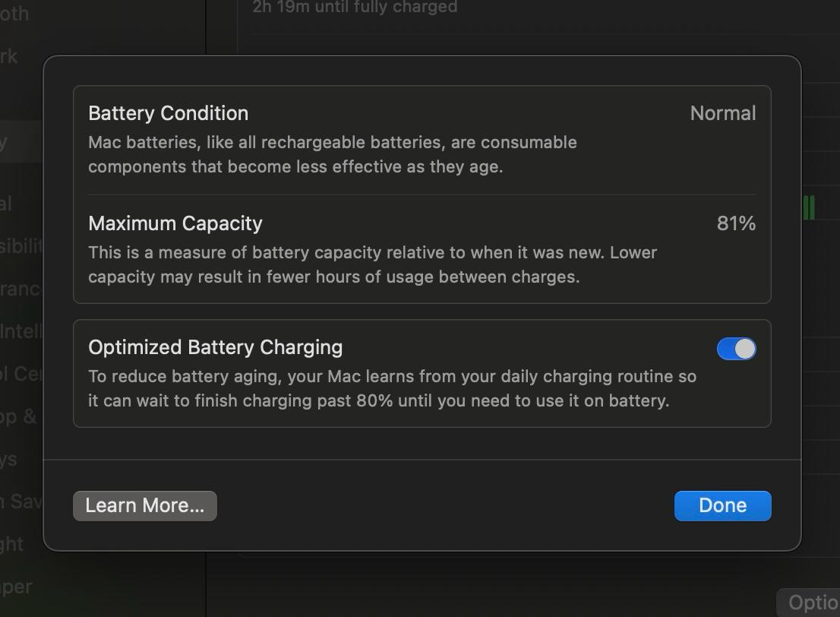The image size is (840, 617).
Task: Choose the Desktop & Dock sidebar item
Action: [x=18, y=416]
